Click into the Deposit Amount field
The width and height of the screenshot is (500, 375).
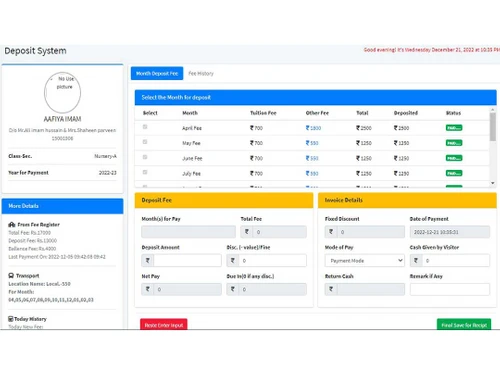[x=187, y=260]
